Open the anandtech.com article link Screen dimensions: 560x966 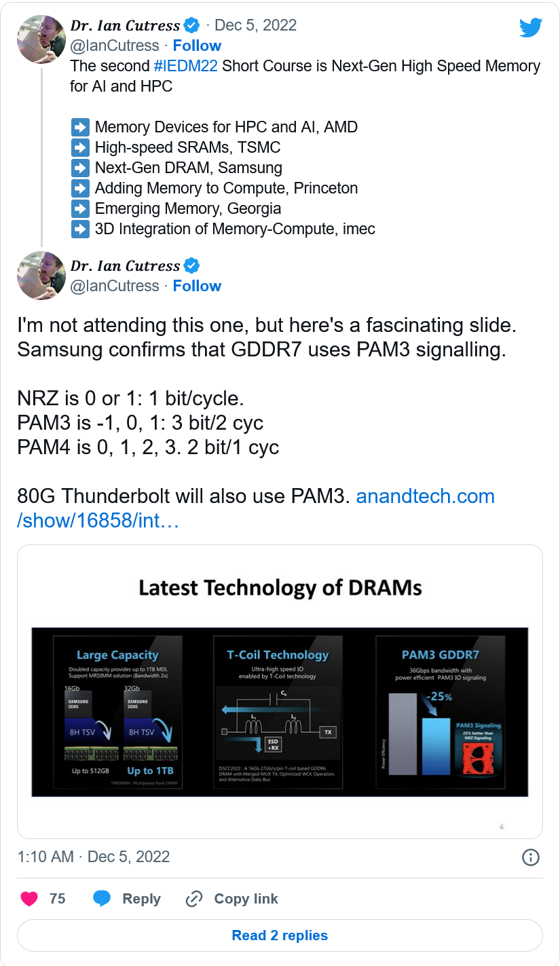(x=256, y=508)
